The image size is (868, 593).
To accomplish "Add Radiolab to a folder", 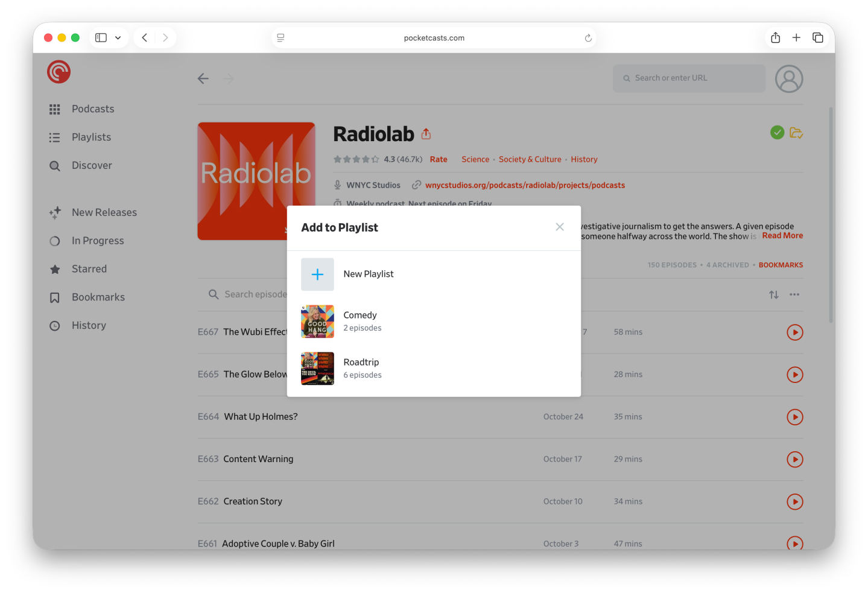I will coord(796,132).
